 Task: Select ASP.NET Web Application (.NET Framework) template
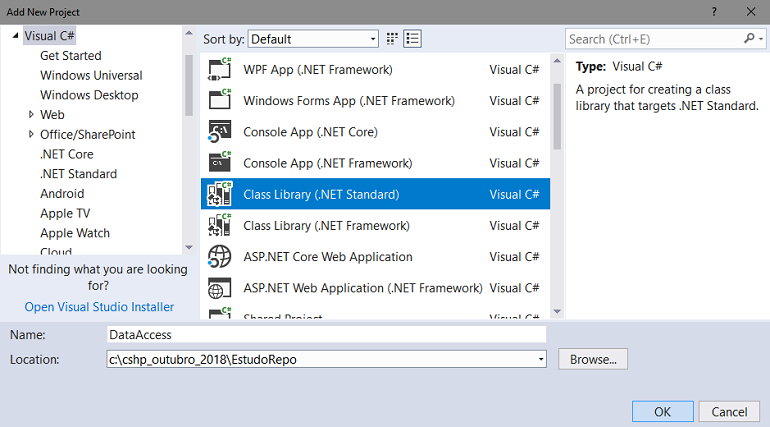(375, 288)
